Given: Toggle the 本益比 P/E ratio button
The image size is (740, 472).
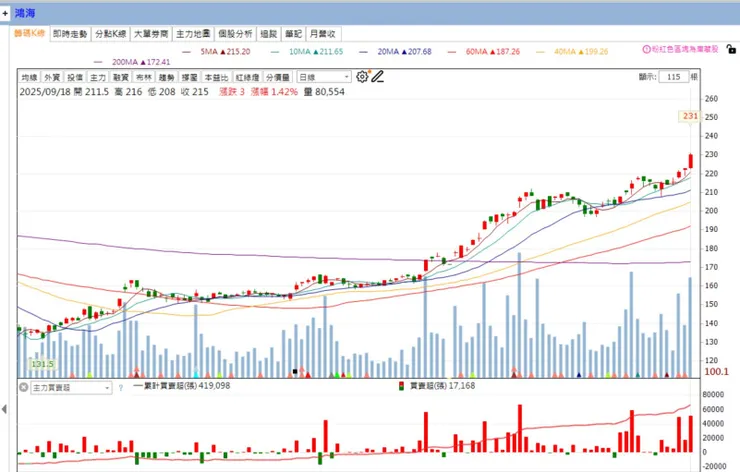Looking at the screenshot, I should pyautogui.click(x=216, y=77).
